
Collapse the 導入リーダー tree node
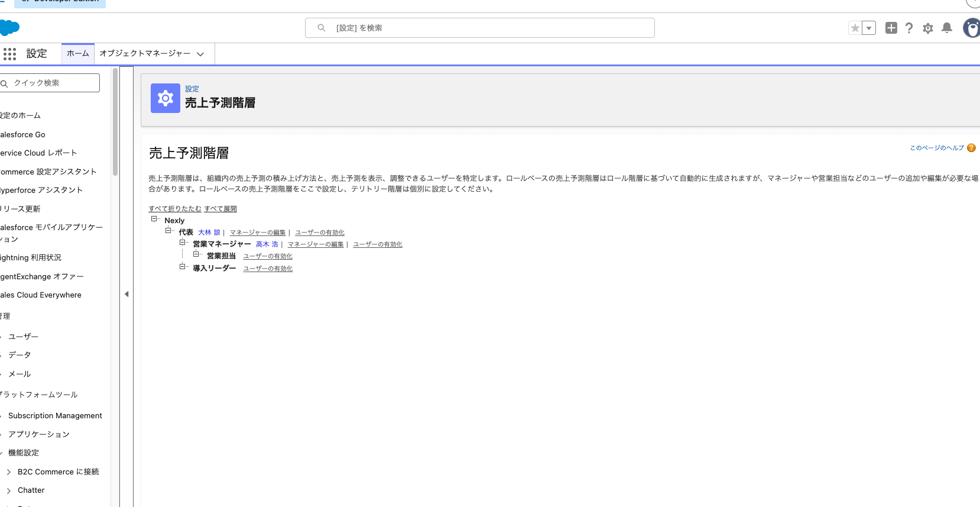pos(183,267)
